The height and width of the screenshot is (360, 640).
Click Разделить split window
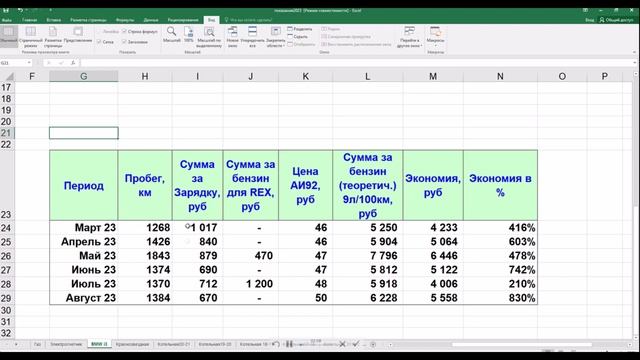(300, 29)
